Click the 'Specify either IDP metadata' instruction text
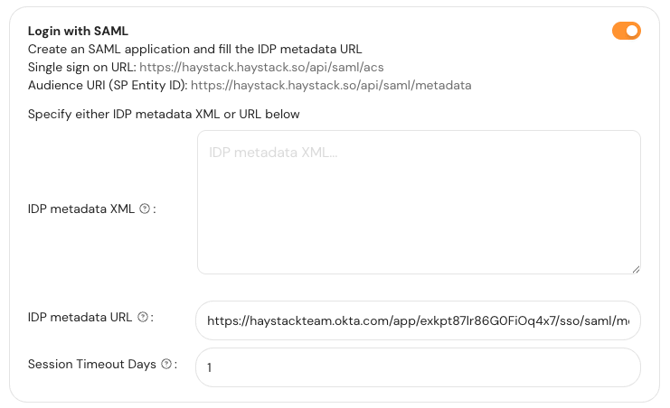Viewport: 670px width, 408px height. click(x=164, y=114)
